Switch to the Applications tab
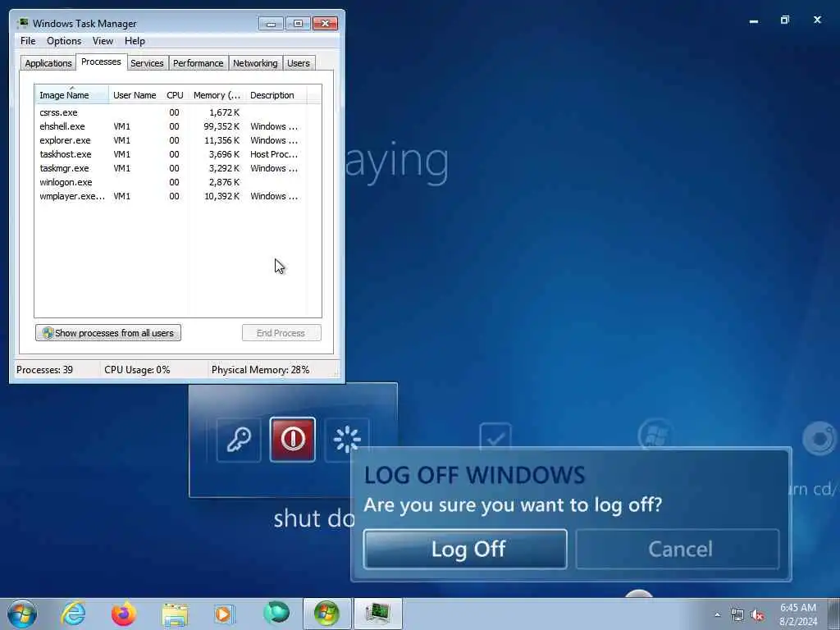 (48, 63)
